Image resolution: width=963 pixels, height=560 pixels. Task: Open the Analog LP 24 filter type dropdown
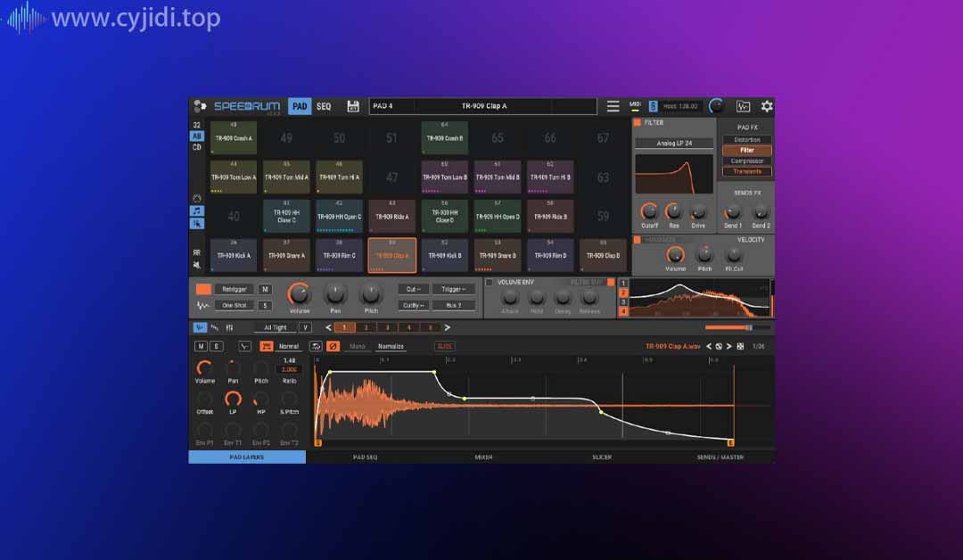pyautogui.click(x=674, y=143)
